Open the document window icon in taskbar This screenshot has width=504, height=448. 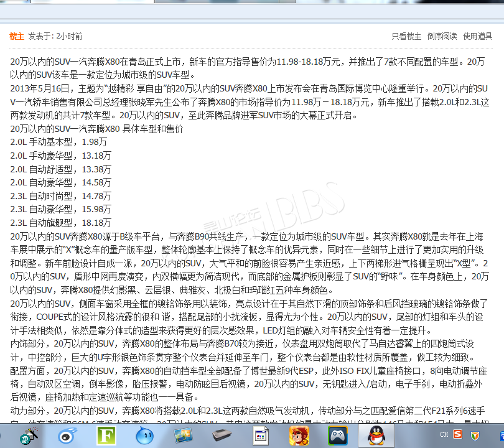[260, 436]
